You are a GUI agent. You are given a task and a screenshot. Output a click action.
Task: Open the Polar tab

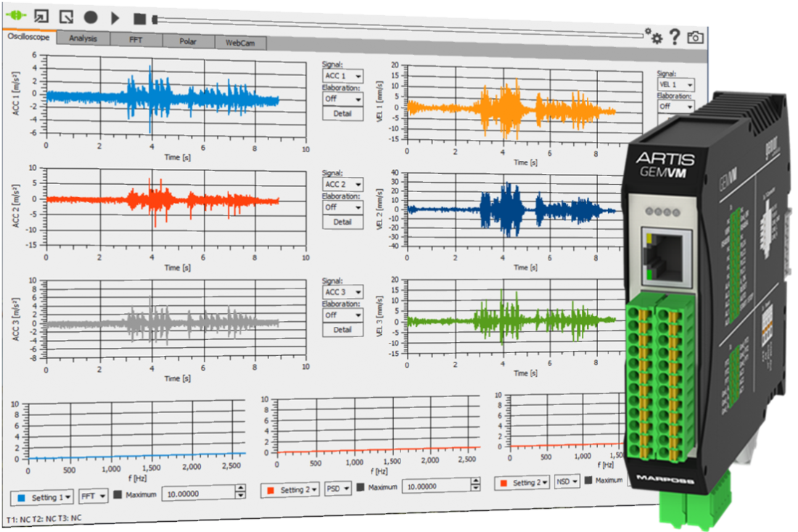(188, 42)
